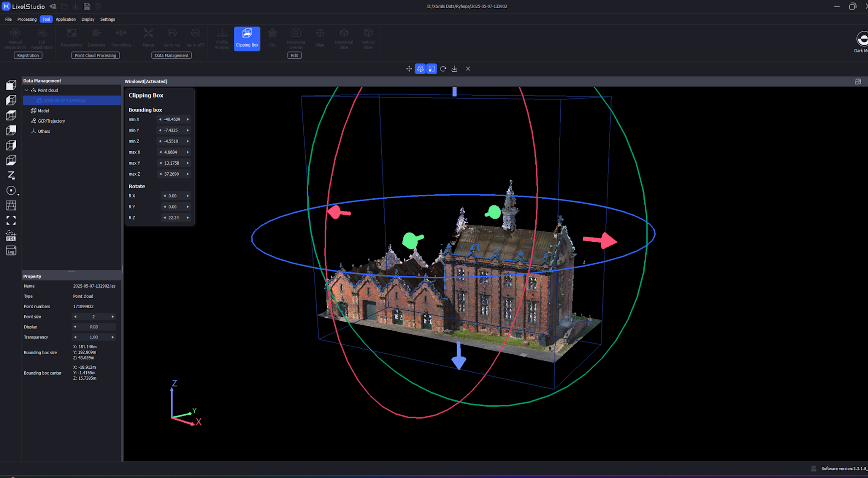Open the rotation center icon's dropdown arrow

point(18,195)
